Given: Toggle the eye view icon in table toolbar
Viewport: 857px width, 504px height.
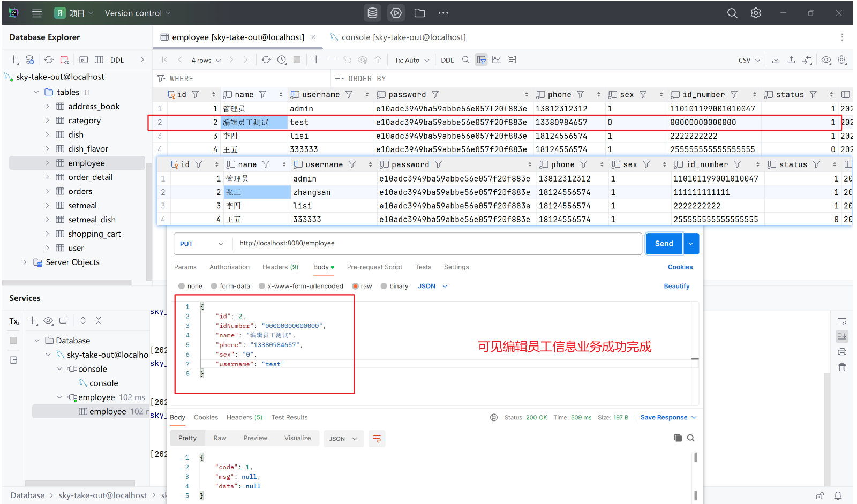Looking at the screenshot, I should point(826,59).
